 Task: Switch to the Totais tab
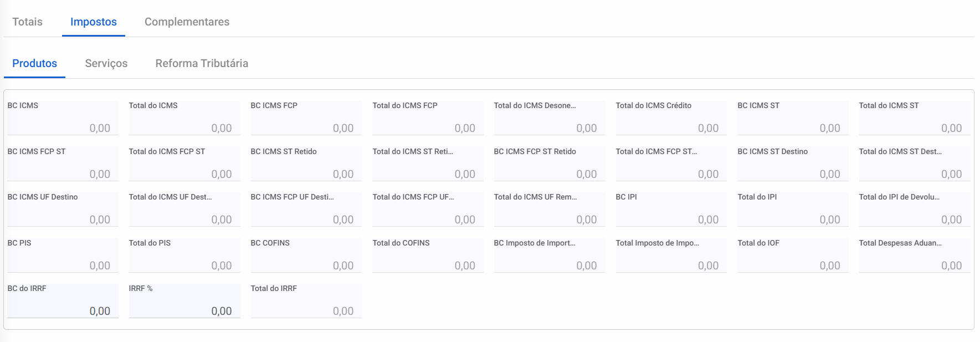[28, 22]
